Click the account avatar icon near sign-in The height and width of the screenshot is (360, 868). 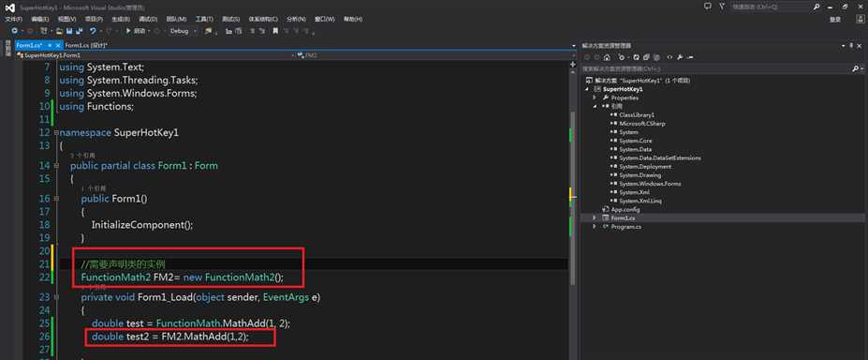[x=860, y=19]
